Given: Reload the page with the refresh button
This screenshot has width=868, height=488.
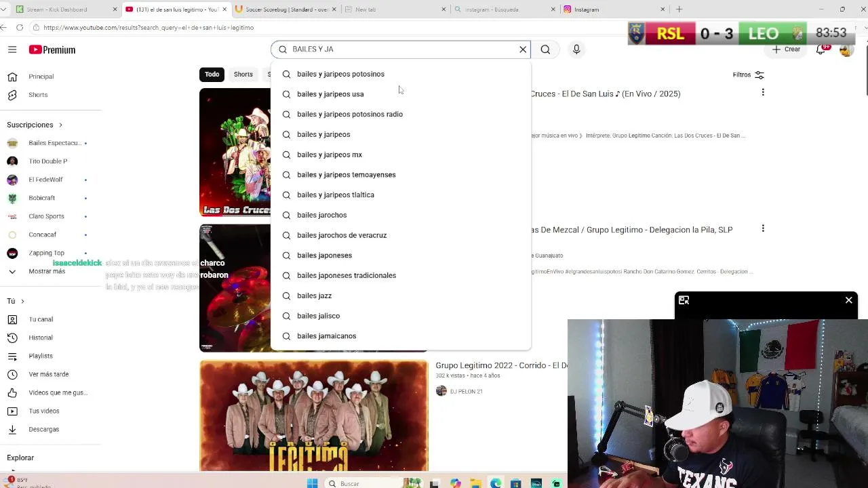Looking at the screenshot, I should [20, 28].
